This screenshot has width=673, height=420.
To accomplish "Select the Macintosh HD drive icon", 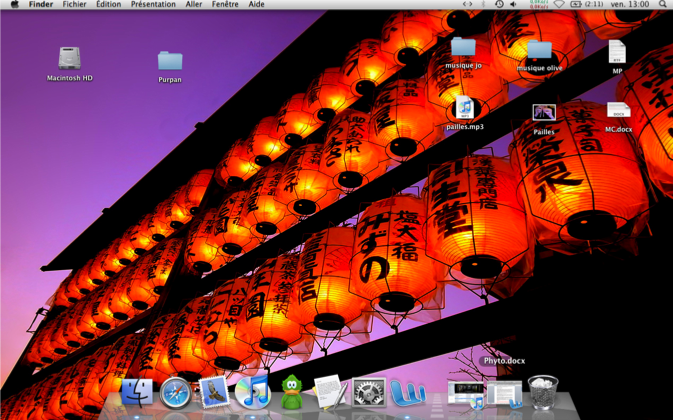I will click(x=69, y=59).
